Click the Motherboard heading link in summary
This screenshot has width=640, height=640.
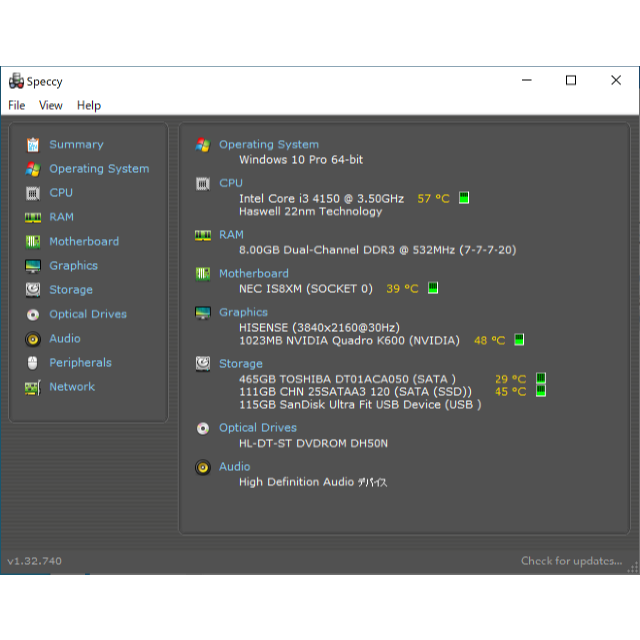pyautogui.click(x=254, y=273)
